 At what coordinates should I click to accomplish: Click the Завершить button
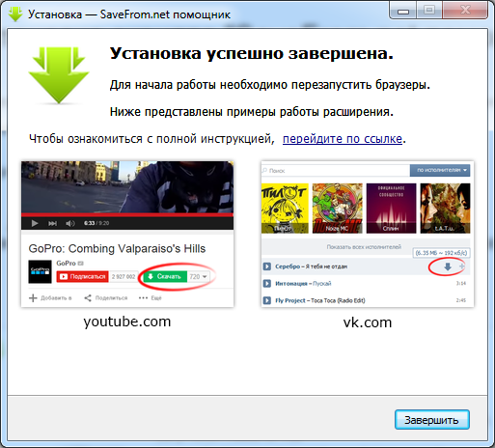[432, 420]
